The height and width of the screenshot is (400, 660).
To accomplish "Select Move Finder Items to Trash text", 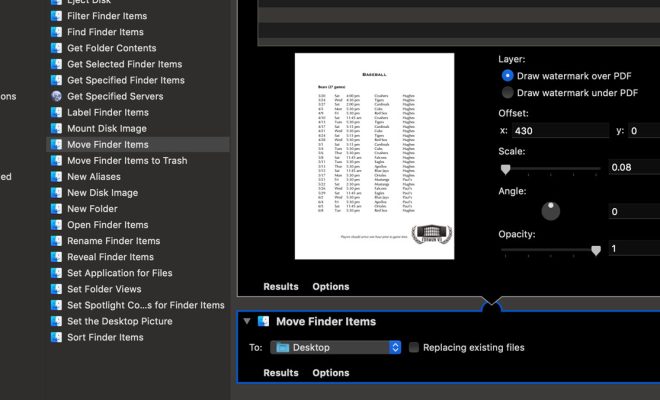I will [x=128, y=160].
